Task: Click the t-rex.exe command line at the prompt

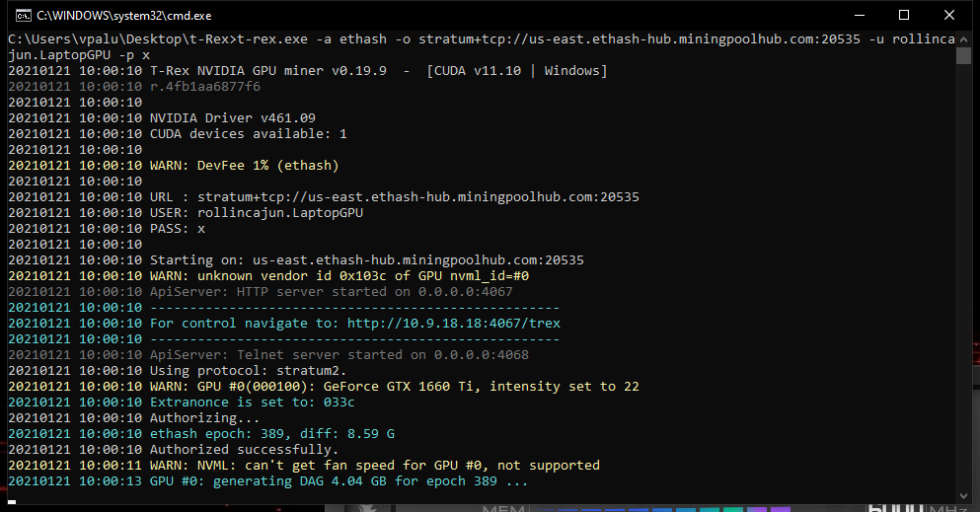Action: point(482,38)
